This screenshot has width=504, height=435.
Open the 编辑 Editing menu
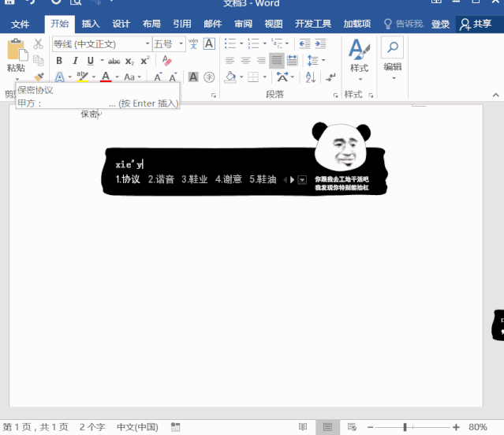click(393, 59)
